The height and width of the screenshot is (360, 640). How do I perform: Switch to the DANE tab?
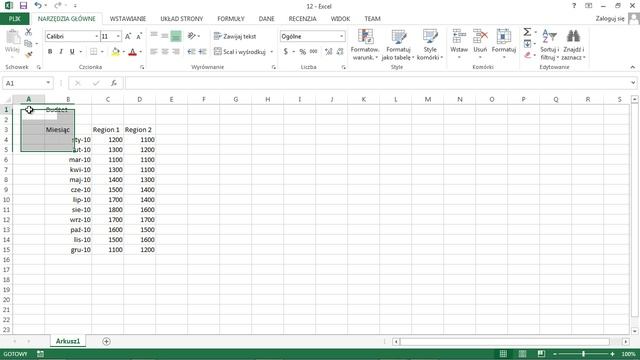266,19
